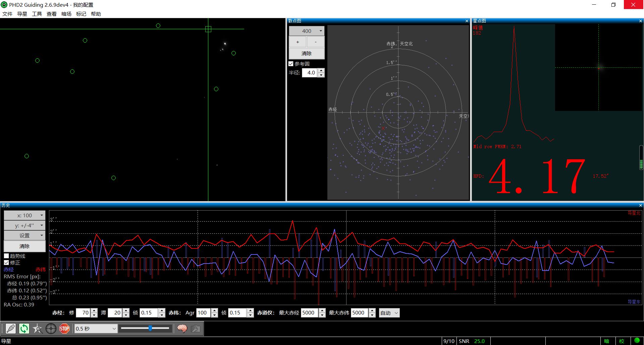Click the green status indicator light
The height and width of the screenshot is (345, 644).
tap(637, 341)
